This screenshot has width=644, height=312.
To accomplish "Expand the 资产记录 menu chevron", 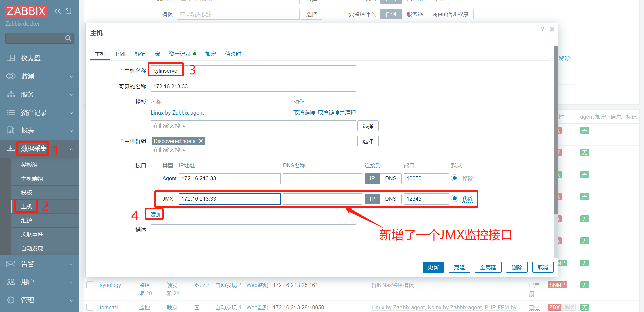I will click(71, 113).
